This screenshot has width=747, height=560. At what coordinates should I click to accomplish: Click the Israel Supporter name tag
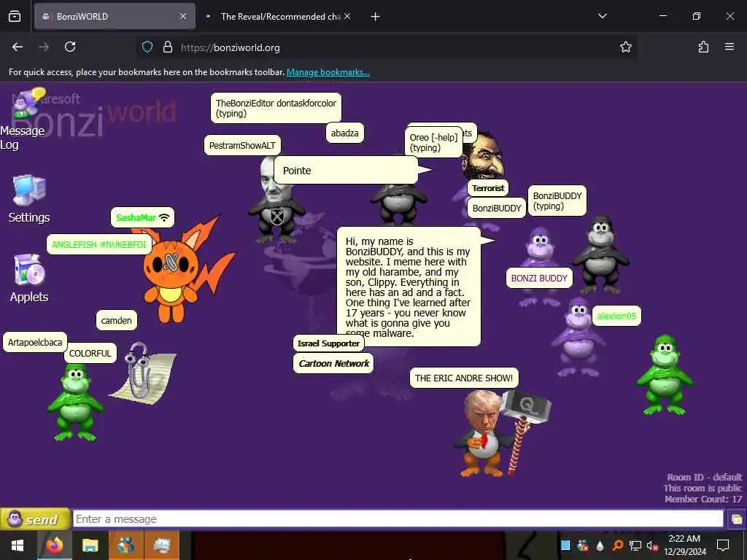pyautogui.click(x=328, y=343)
